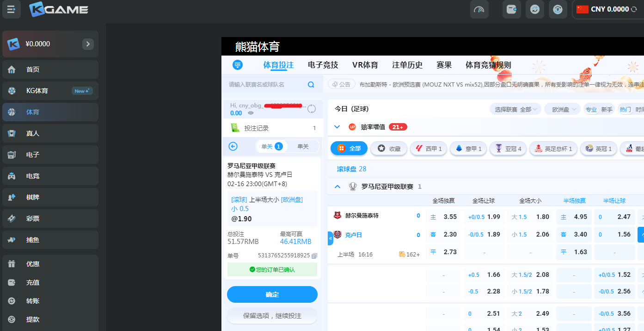Click the hamburger menu icon beside KGAME logo
Viewport: 644px width, 331px height.
12,9
